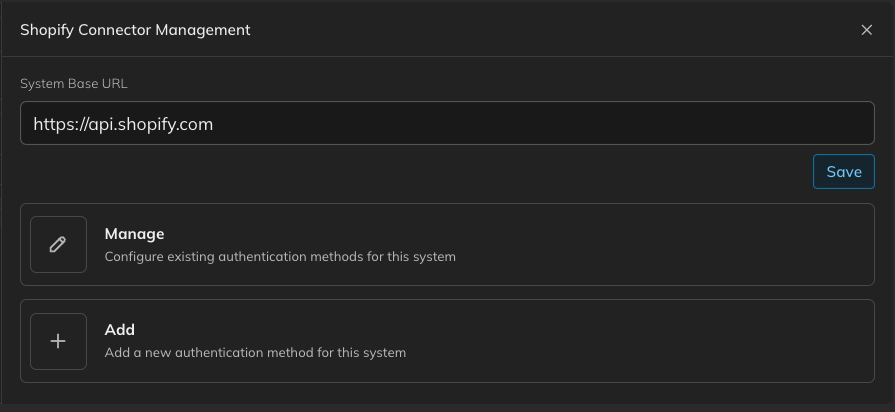This screenshot has width=895, height=412.
Task: Click the pencil edit icon in Manage card
Action: (58, 244)
